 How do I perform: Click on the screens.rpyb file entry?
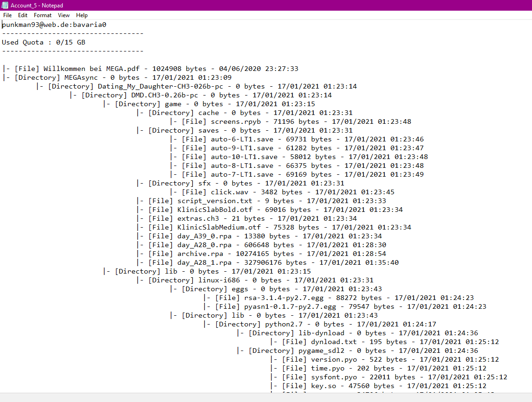point(235,121)
